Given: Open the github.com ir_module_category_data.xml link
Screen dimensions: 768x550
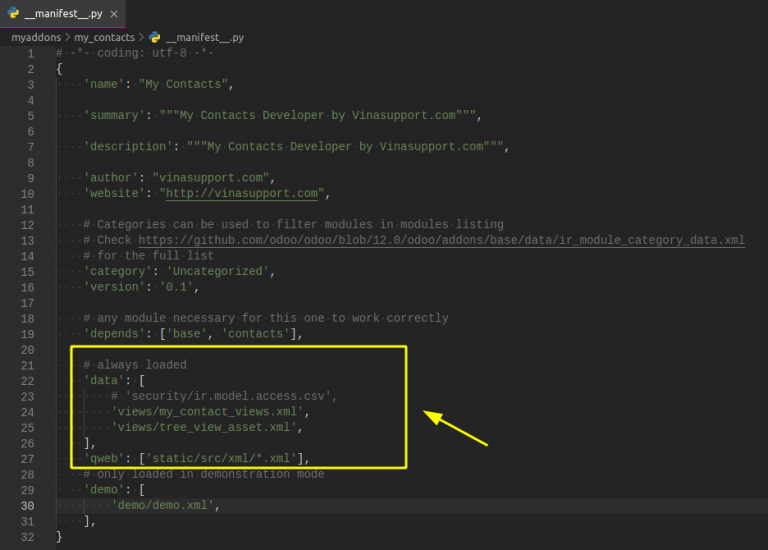Looking at the screenshot, I should click(441, 240).
